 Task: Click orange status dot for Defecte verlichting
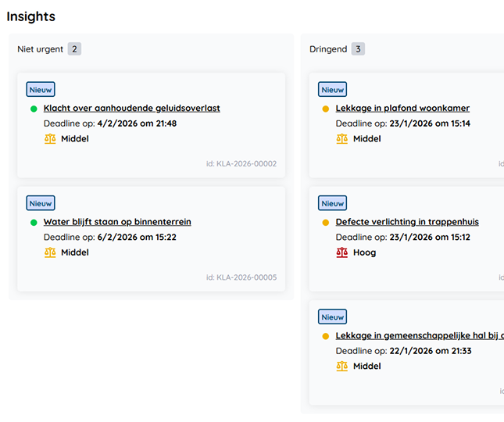click(326, 222)
